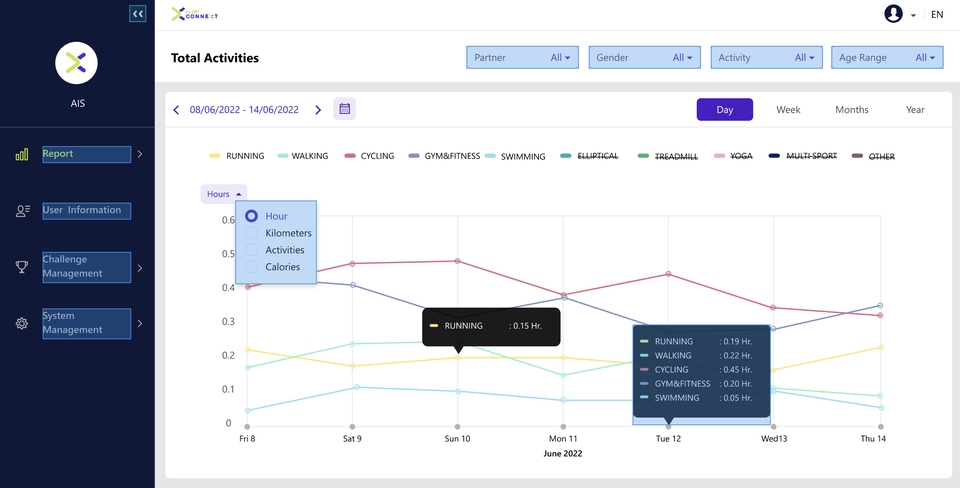Image resolution: width=960 pixels, height=488 pixels.
Task: Go to next date range arrow
Action: [318, 110]
